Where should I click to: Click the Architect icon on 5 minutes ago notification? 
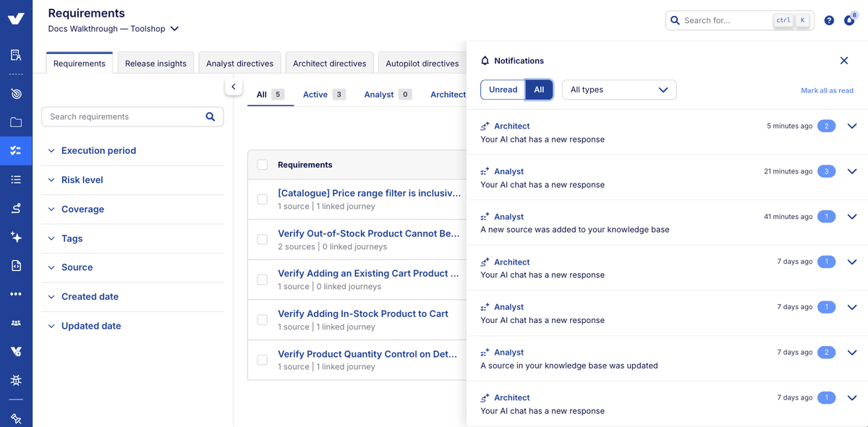tap(485, 126)
